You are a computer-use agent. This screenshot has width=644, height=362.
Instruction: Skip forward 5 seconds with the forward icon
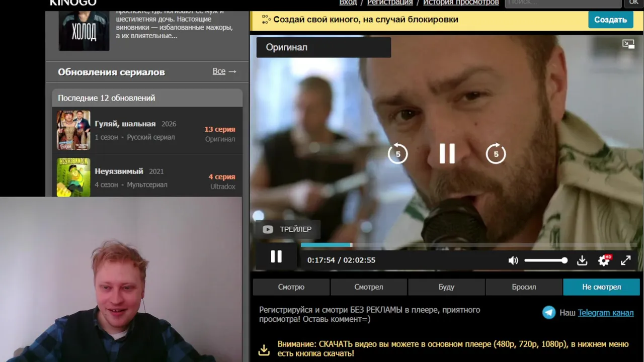point(496,154)
